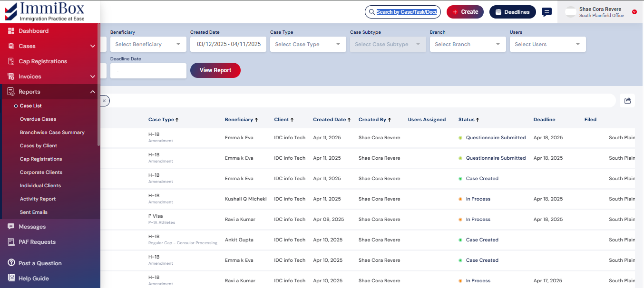Click the chat messages icon in header
Screen dimensions: 644x288
pyautogui.click(x=546, y=12)
